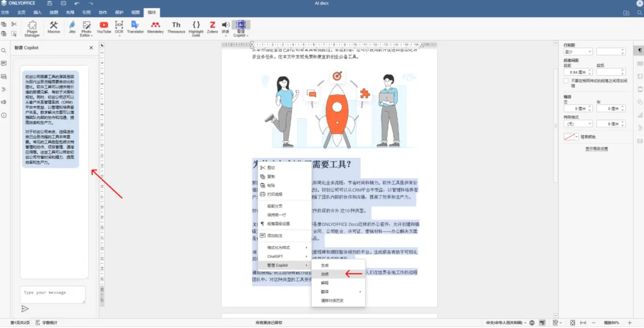Viewport: 644px width, 328px height.
Task: Open the Mendeley plugin
Action: pos(155,27)
